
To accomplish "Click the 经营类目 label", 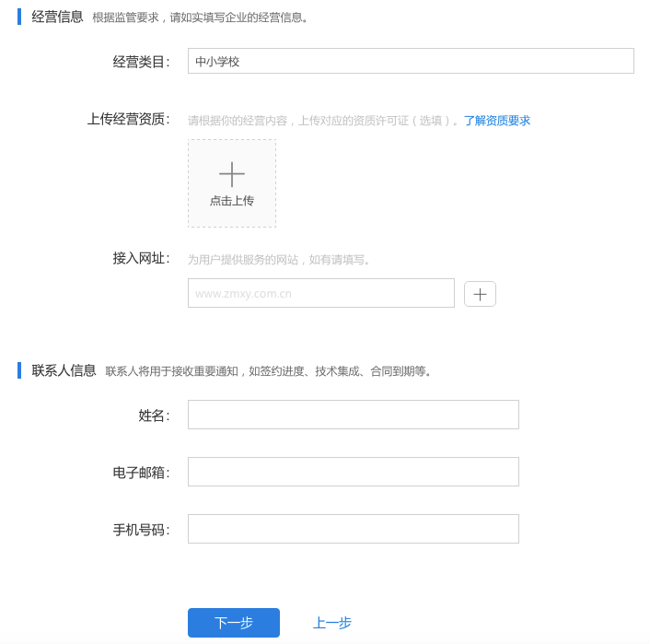I will (142, 62).
